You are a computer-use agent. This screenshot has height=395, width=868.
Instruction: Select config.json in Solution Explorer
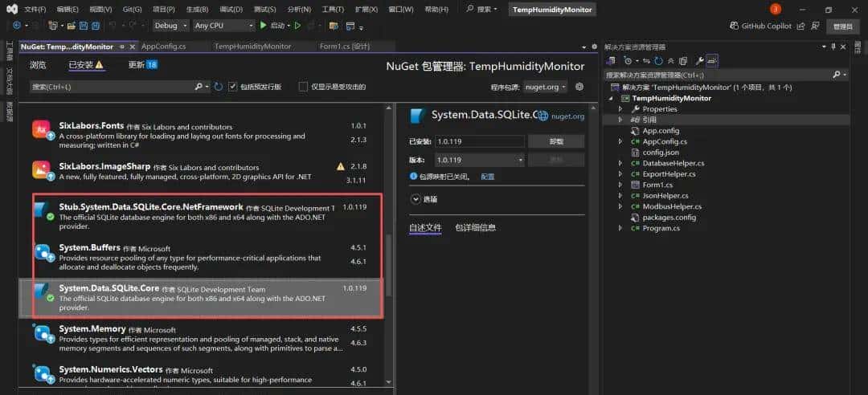tap(661, 152)
